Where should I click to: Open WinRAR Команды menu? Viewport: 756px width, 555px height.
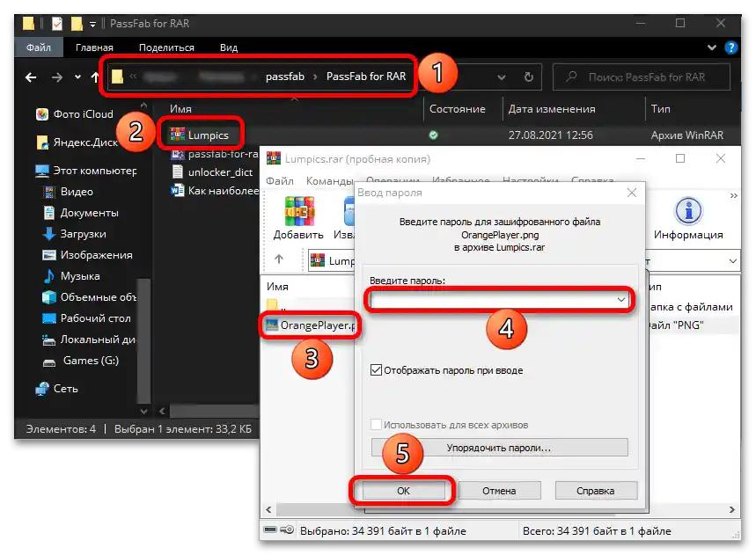pos(330,181)
